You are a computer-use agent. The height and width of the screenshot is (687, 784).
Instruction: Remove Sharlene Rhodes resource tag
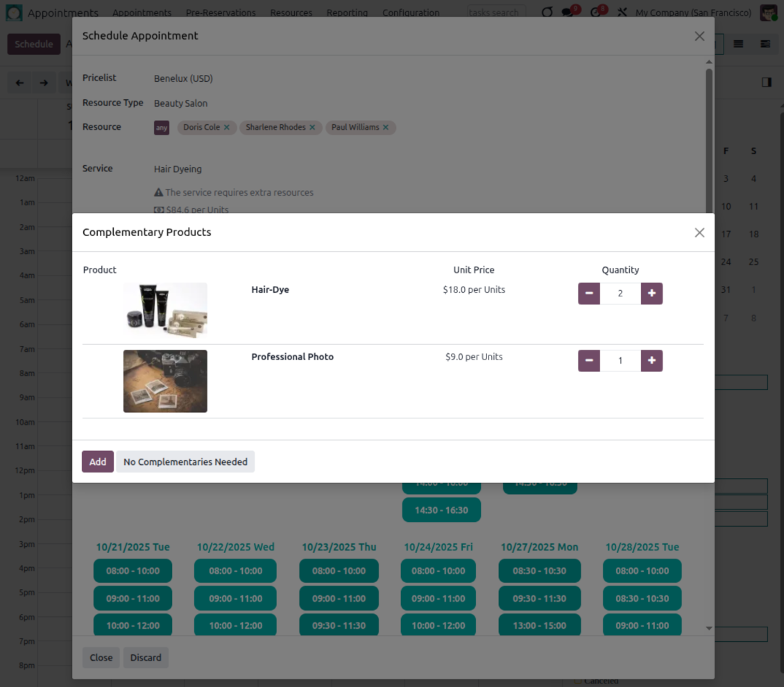tap(312, 128)
